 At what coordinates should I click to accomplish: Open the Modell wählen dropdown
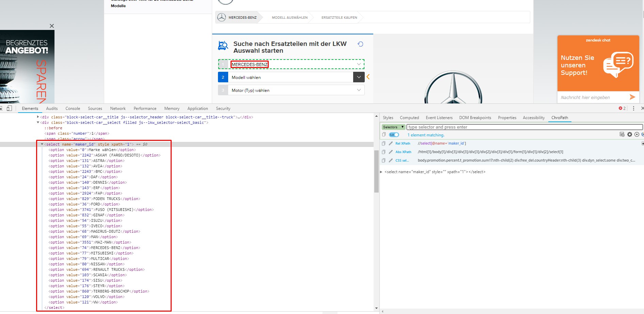pyautogui.click(x=291, y=77)
